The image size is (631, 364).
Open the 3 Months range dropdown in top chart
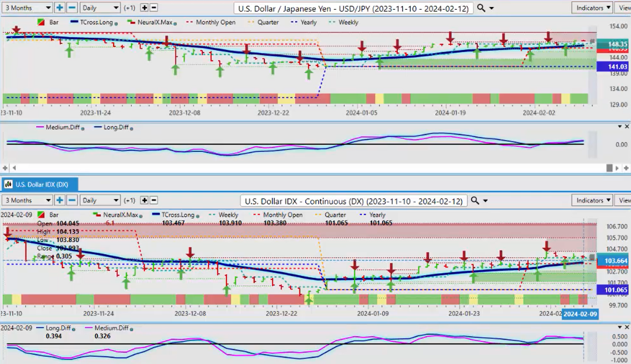(x=27, y=8)
